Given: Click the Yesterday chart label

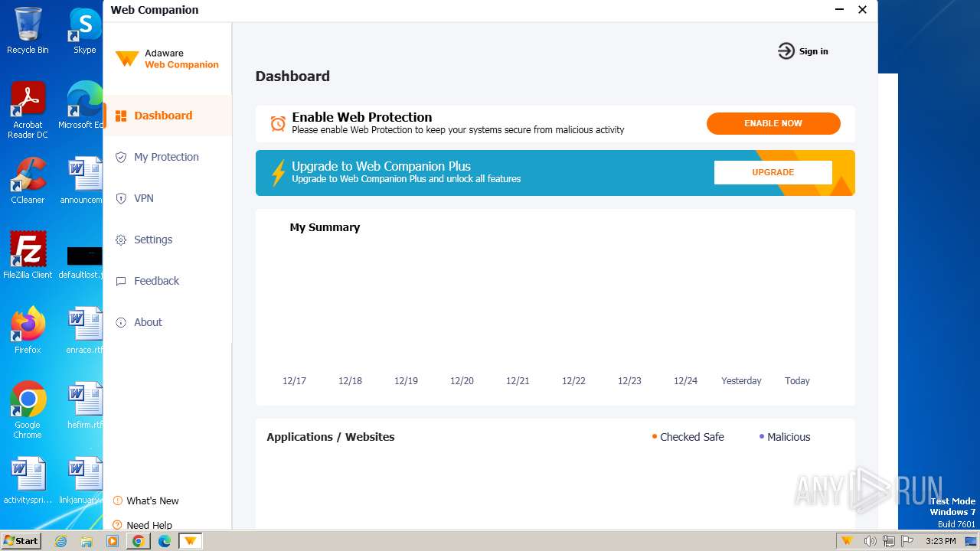Looking at the screenshot, I should pyautogui.click(x=741, y=380).
